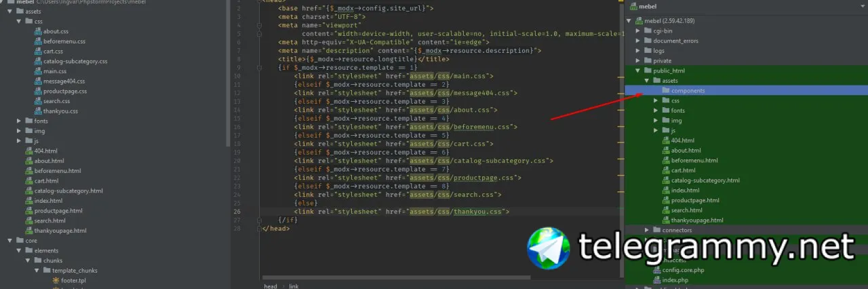
Task: Select search.html in the project tree
Action: (50, 220)
